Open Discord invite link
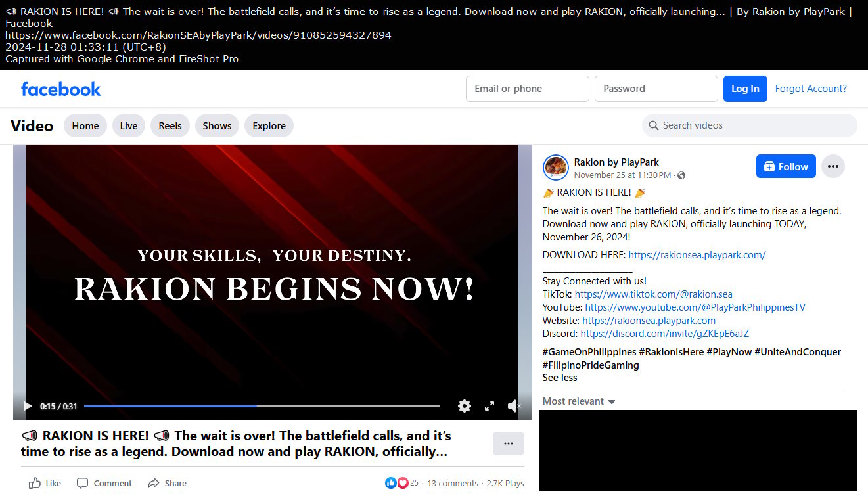Screen dimensions: 868x498 [x=665, y=334]
